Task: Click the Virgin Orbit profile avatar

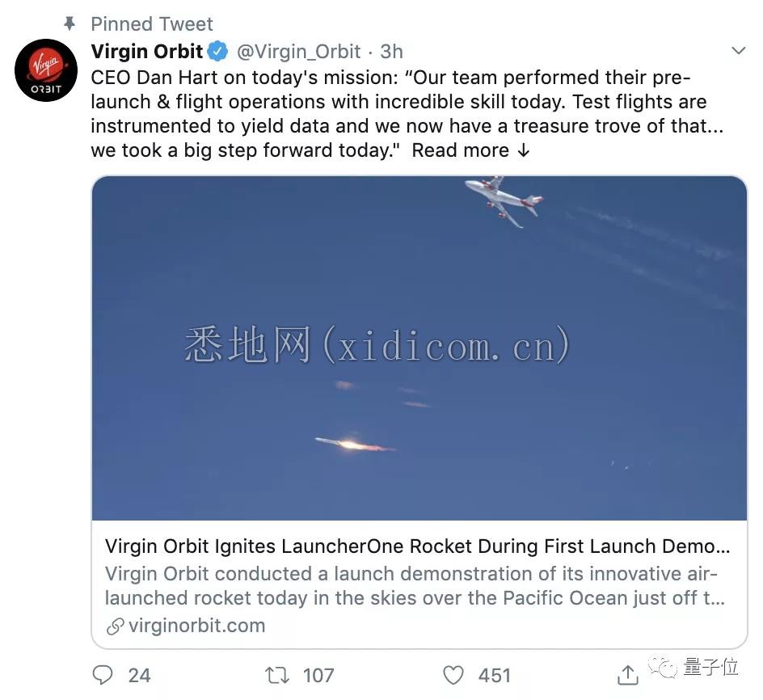Action: (x=46, y=70)
